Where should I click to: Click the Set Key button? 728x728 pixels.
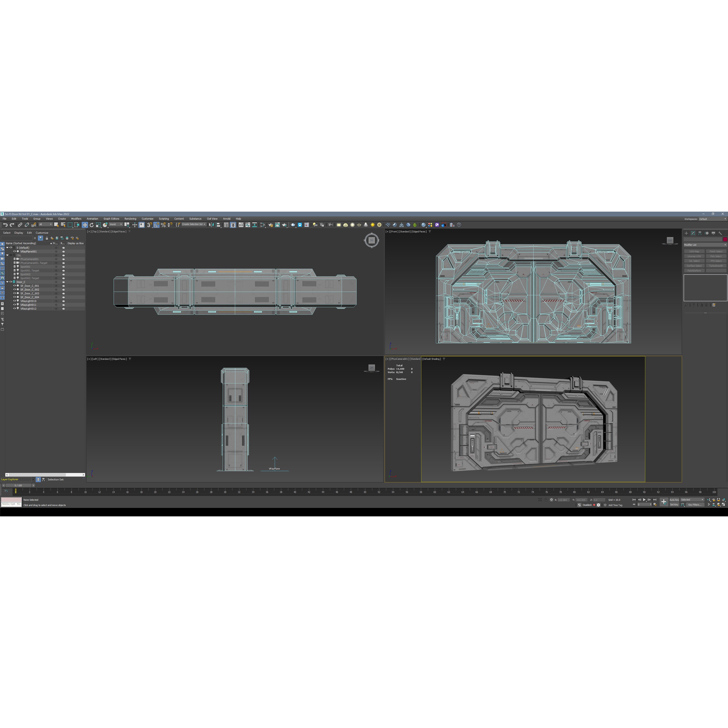point(674,505)
